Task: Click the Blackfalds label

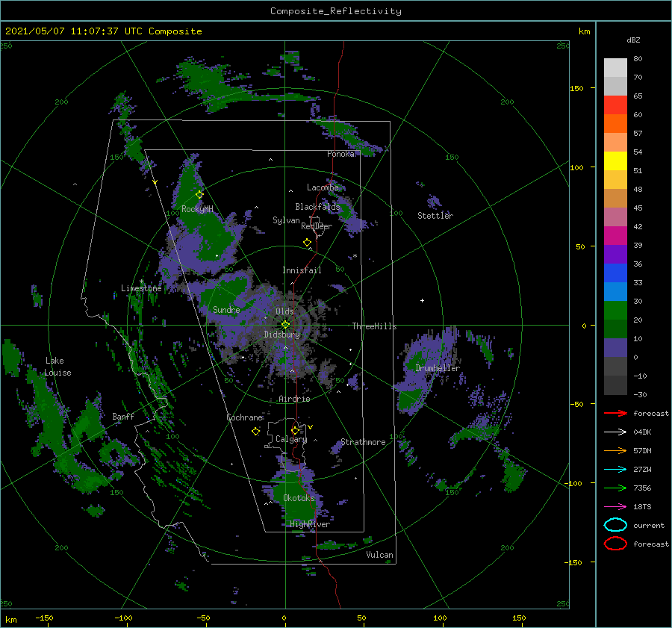Action: pyautogui.click(x=317, y=207)
